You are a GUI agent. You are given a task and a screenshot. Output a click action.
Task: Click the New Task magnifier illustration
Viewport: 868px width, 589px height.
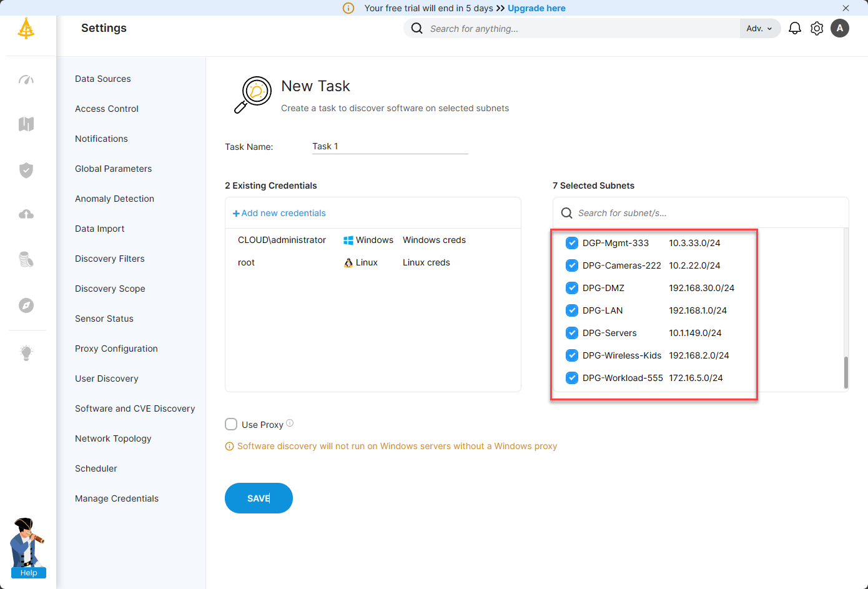(253, 95)
